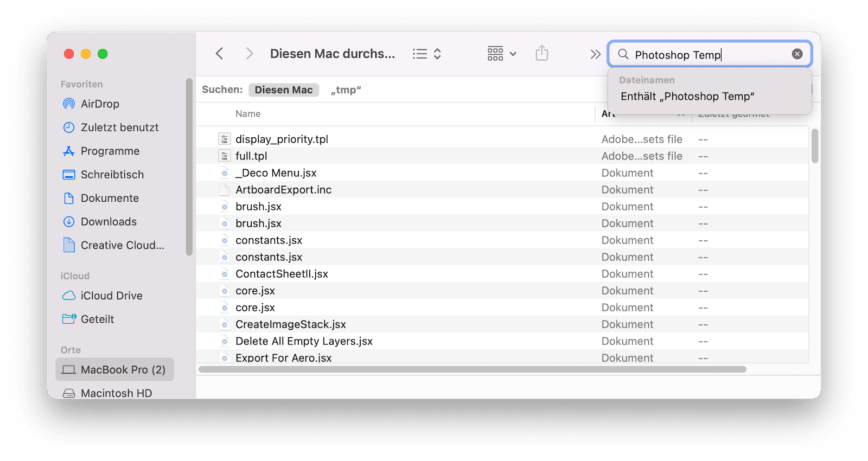Open the group-by grid dropdown
This screenshot has width=868, height=461.
pyautogui.click(x=502, y=54)
